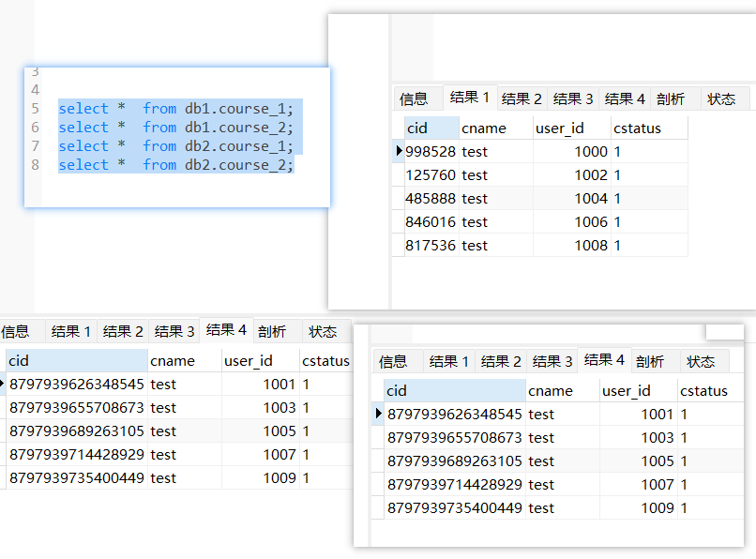Click the row selector arrow beside cid 998528

(x=398, y=151)
